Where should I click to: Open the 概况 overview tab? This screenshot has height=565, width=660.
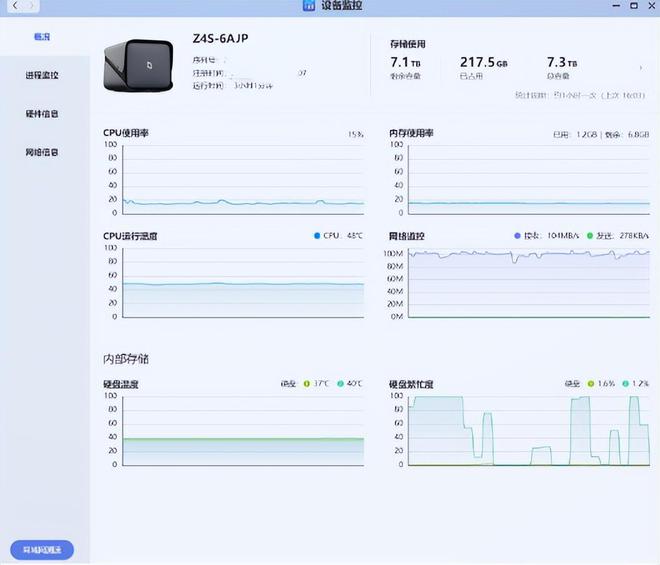(x=42, y=37)
